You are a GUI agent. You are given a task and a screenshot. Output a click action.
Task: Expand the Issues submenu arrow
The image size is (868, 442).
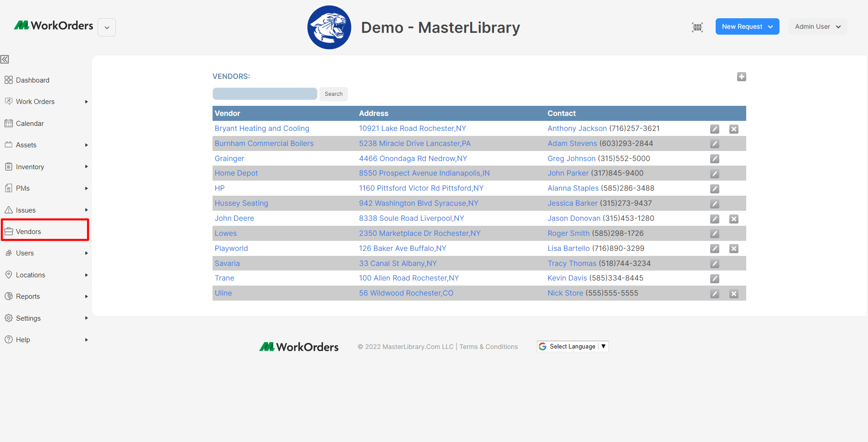pyautogui.click(x=86, y=210)
